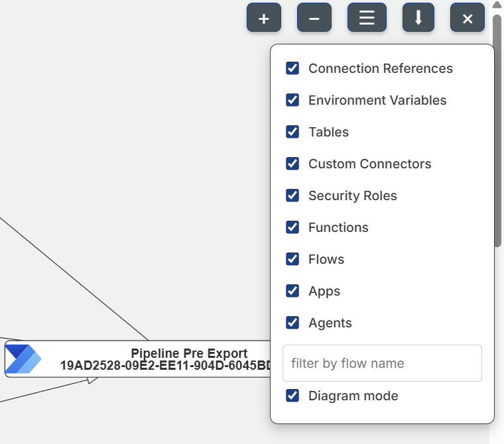Image resolution: width=504 pixels, height=444 pixels.
Task: Click the zoom in plus button
Action: coord(264,18)
